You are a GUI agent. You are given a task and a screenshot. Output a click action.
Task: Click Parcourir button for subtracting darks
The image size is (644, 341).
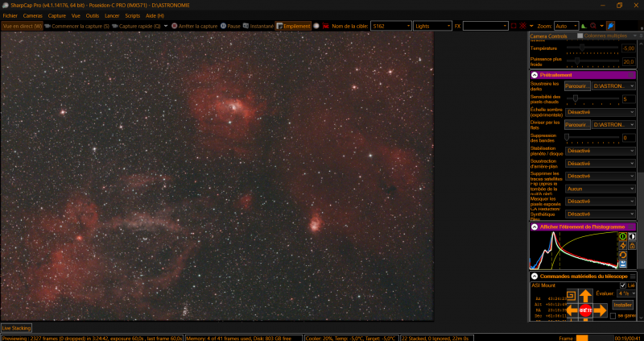(577, 86)
